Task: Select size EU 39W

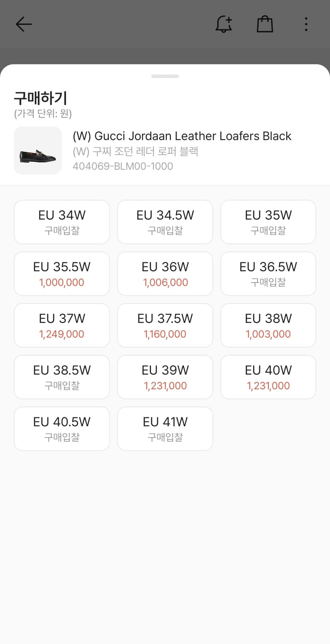Action: click(x=165, y=377)
